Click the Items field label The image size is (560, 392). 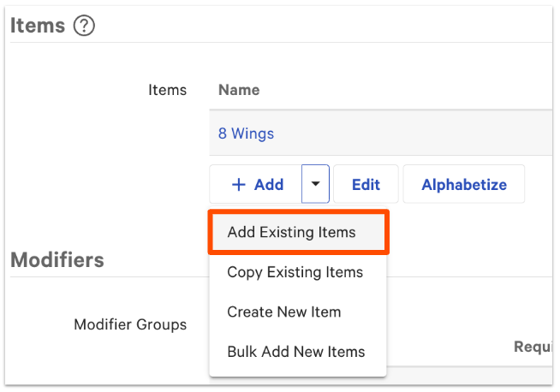[167, 90]
